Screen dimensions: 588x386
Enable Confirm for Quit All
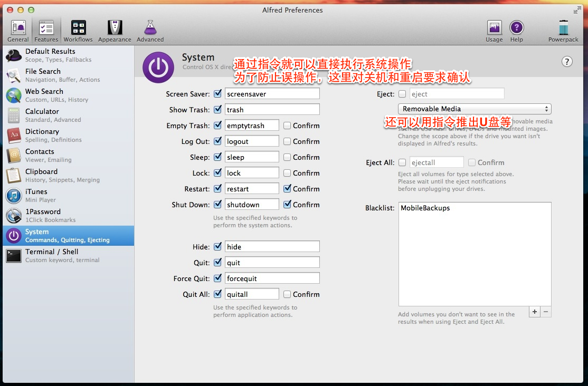click(x=287, y=294)
